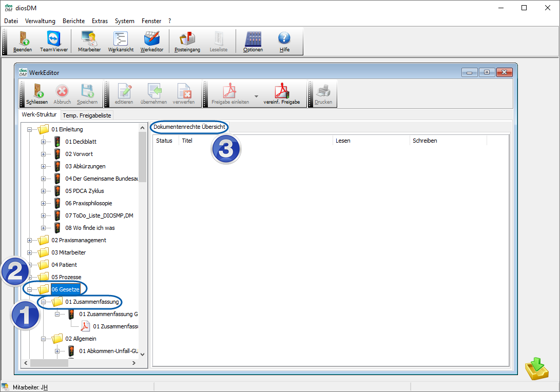Open the Optionen settings
Screen dimensions: 560x392
[x=253, y=41]
